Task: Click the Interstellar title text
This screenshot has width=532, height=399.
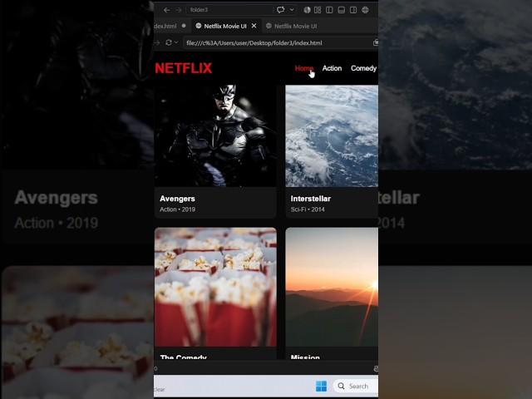Action: (310, 199)
